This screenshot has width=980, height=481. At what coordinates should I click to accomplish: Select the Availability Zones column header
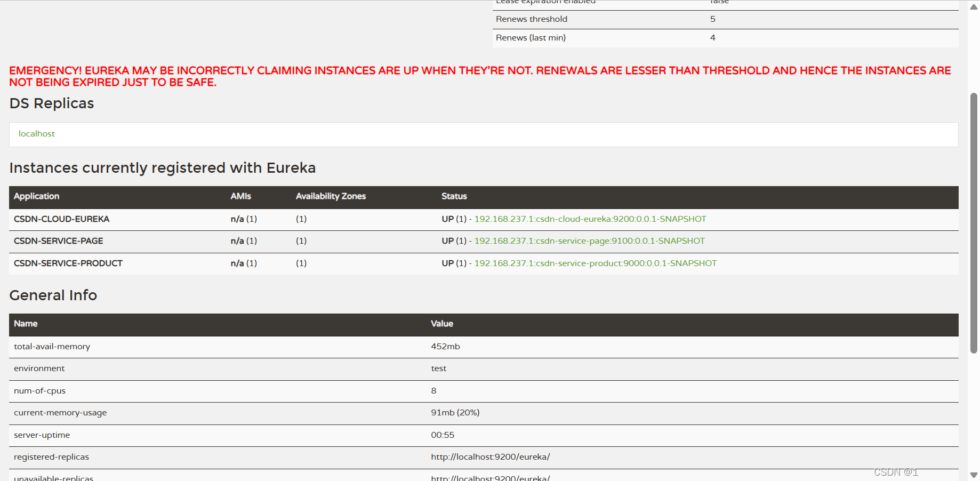click(x=331, y=196)
